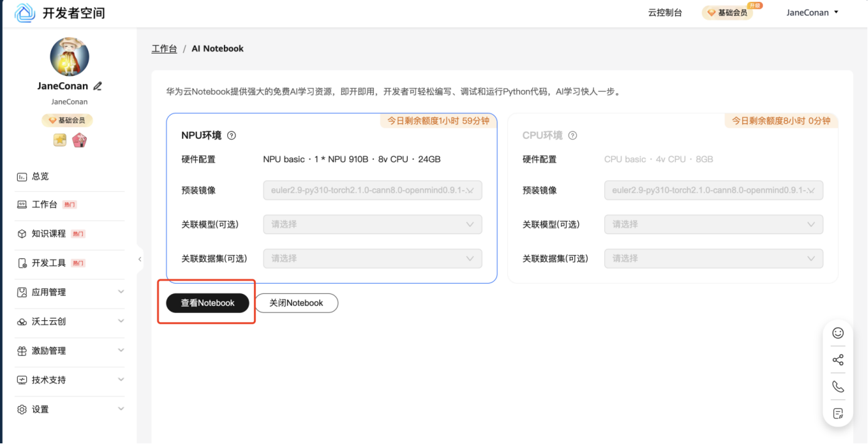The width and height of the screenshot is (868, 444).
Task: Click the smiley feedback icon
Action: click(838, 333)
